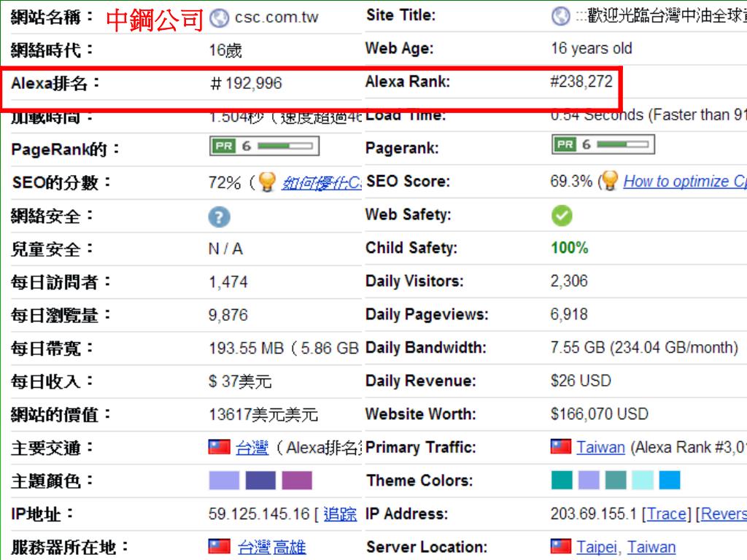Screen dimensions: 747x560
Task: Click the Daily Revenue value $26 USD
Action: coord(581,381)
